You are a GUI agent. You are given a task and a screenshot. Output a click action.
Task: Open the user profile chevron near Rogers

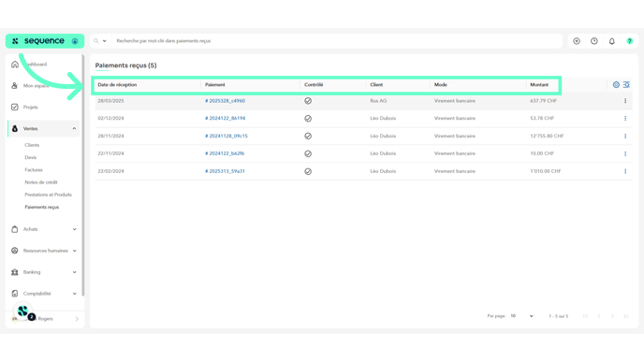(77, 319)
